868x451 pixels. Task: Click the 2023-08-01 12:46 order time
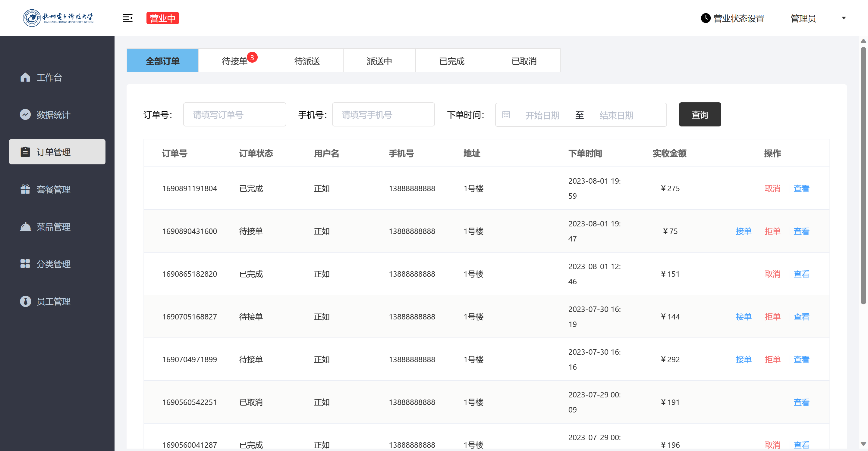pyautogui.click(x=595, y=274)
